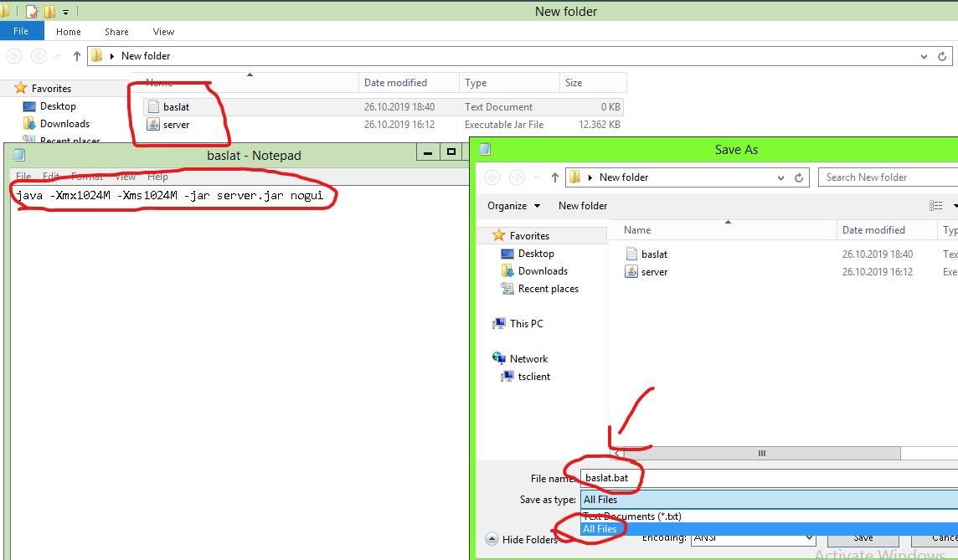The height and width of the screenshot is (560, 958).
Task: Select This PC in Save As navigation pane
Action: 526,324
